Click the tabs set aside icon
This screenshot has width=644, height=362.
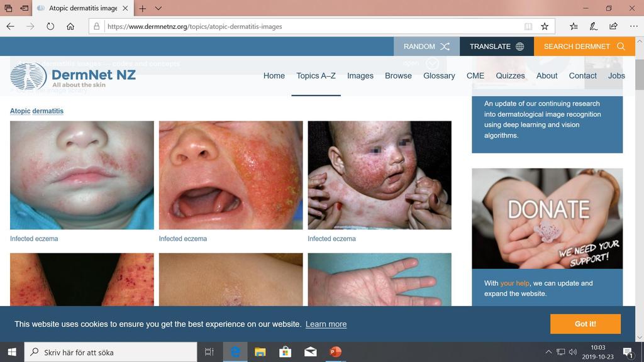[x=8, y=8]
